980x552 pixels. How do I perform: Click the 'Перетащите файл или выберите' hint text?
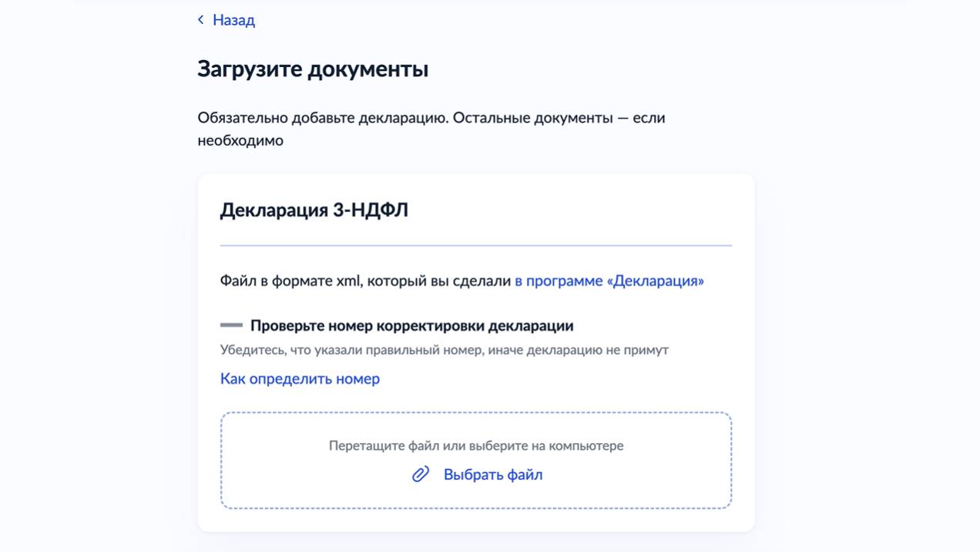475,446
